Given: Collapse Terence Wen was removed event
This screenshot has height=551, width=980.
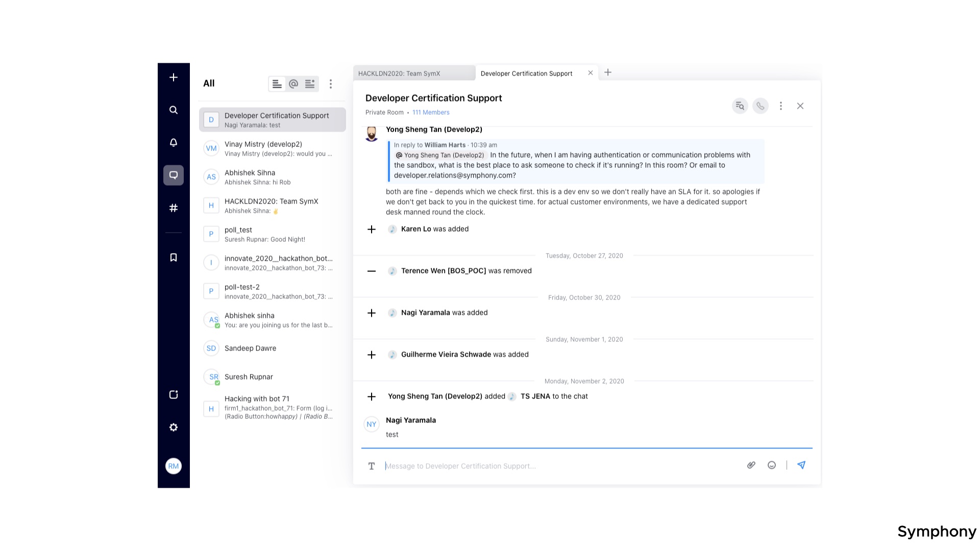Looking at the screenshot, I should click(372, 271).
